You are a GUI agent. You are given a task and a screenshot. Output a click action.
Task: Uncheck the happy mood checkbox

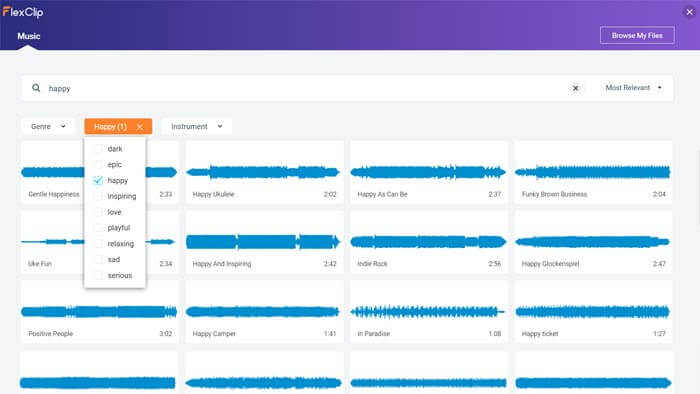(98, 180)
